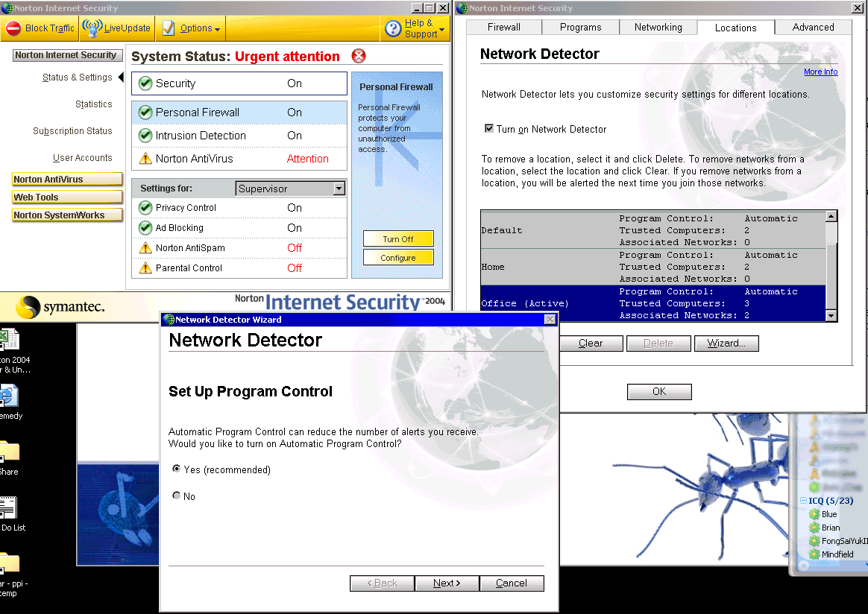
Task: Open the Options dropdown menu
Action: [192, 28]
